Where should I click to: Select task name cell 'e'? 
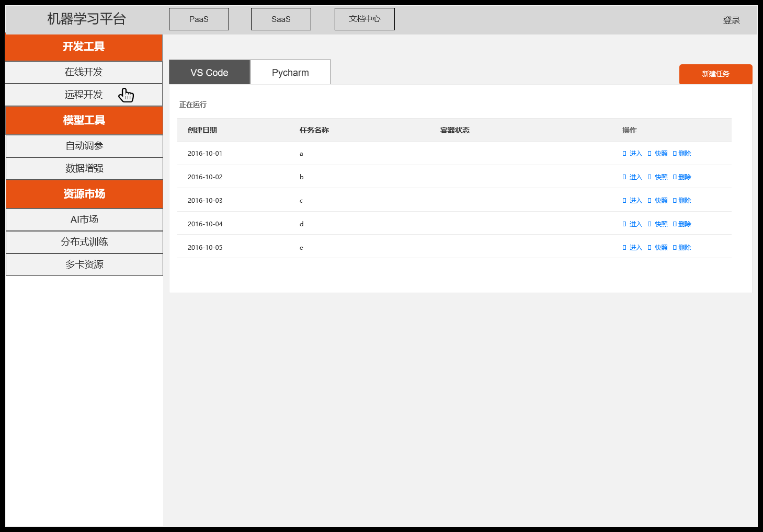pos(301,248)
